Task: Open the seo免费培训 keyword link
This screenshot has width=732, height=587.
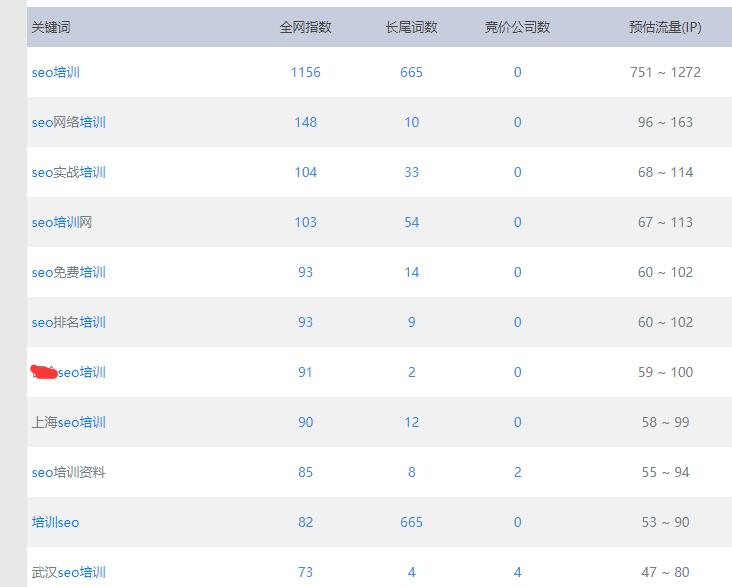Action: click(68, 272)
